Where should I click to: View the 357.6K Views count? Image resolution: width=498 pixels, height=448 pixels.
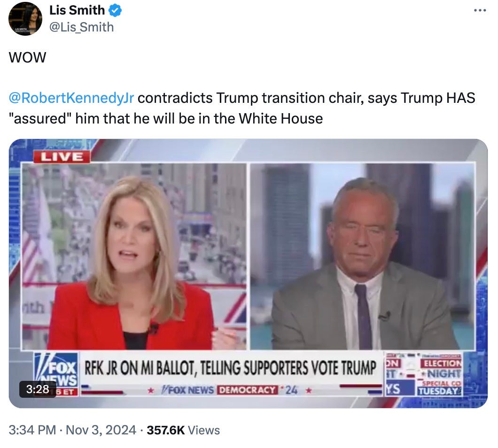click(183, 430)
